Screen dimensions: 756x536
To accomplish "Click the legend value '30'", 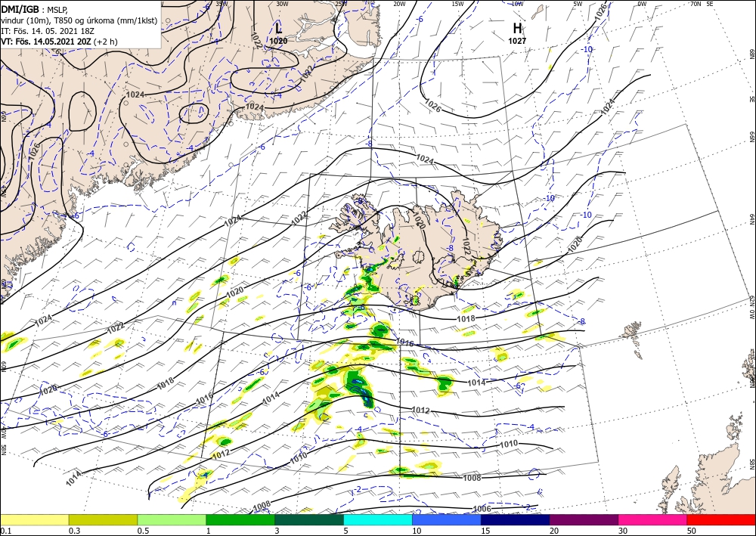I will 623,531.
